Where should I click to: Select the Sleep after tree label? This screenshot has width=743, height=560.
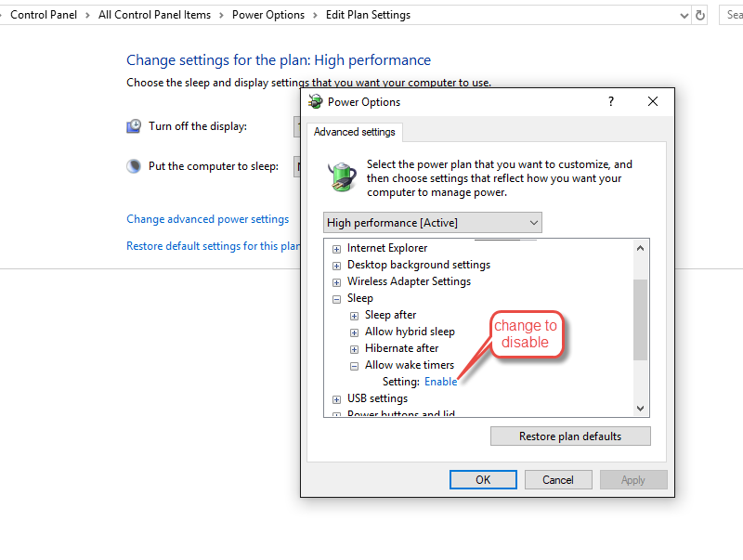click(390, 315)
